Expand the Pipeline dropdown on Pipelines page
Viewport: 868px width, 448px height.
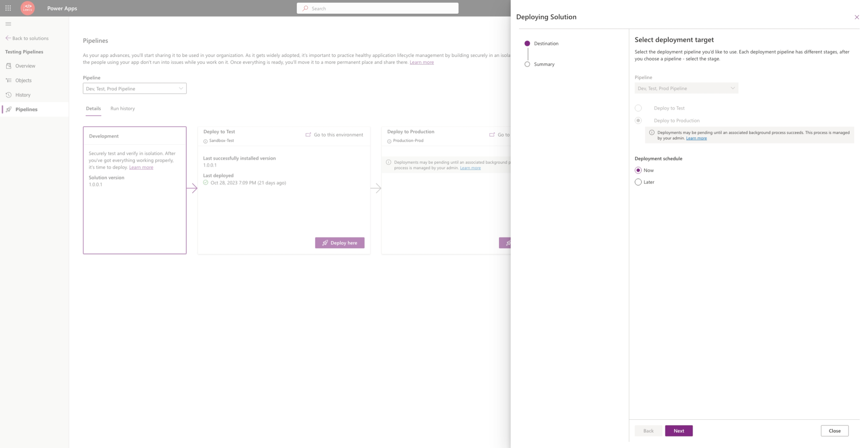pos(135,88)
